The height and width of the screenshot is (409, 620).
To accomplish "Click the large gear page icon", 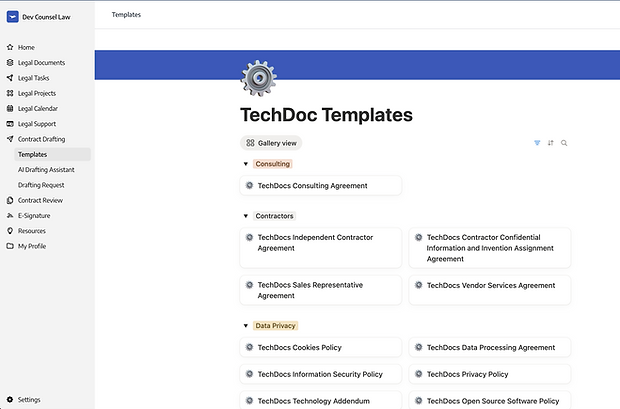I will click(259, 78).
